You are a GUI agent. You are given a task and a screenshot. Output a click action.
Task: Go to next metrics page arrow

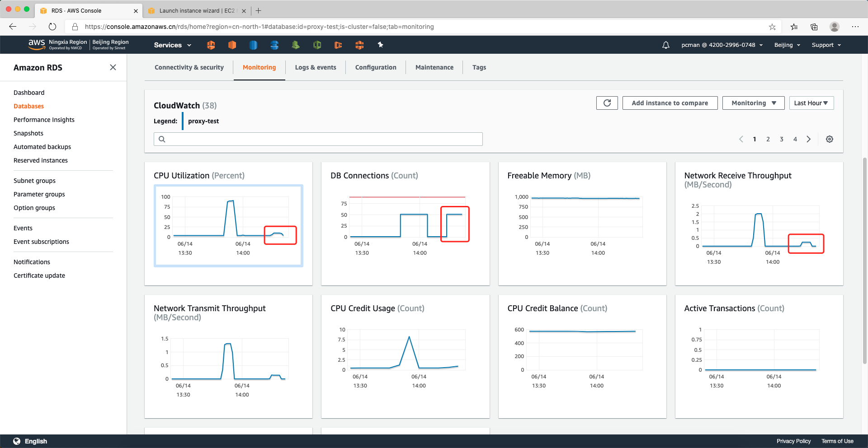click(808, 139)
